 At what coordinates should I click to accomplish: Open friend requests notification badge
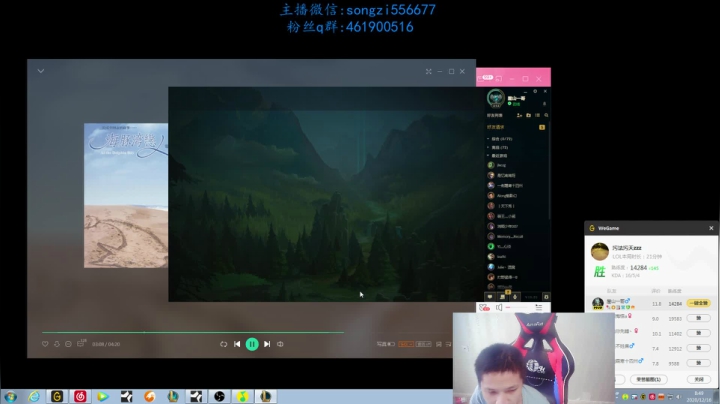[542, 127]
